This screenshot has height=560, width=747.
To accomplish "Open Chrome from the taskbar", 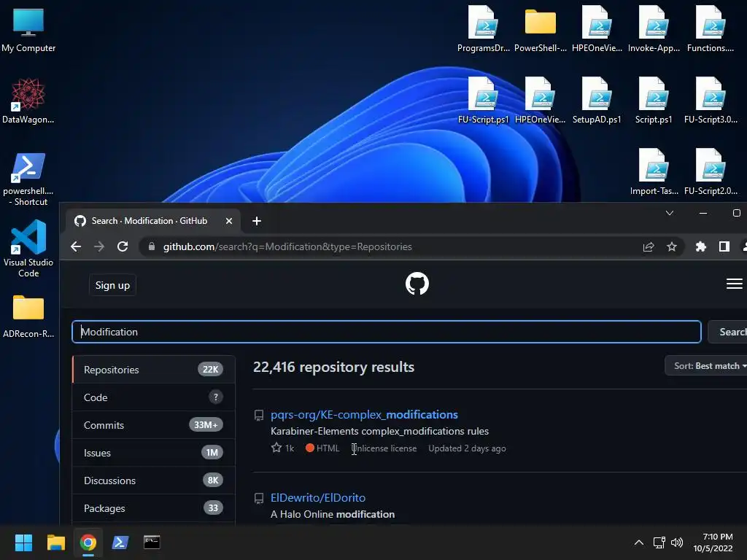I will point(88,542).
